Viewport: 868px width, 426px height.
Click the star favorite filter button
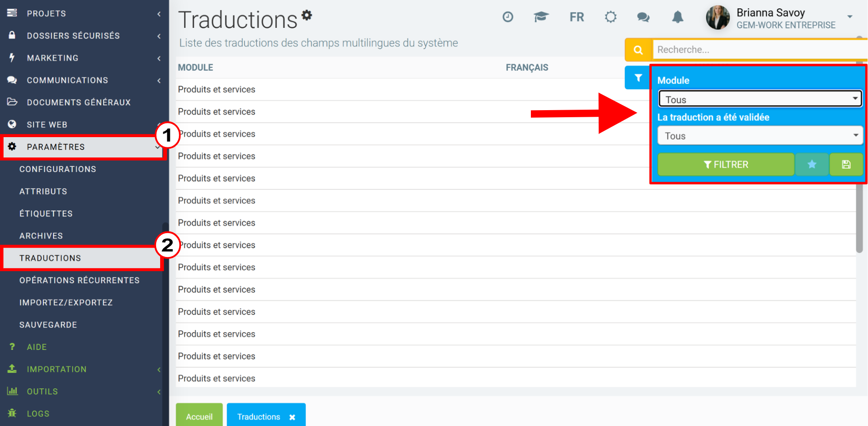[812, 165]
